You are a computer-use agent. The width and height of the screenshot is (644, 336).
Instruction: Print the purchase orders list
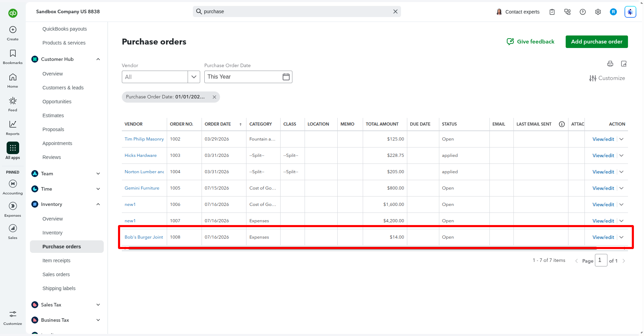(x=610, y=64)
